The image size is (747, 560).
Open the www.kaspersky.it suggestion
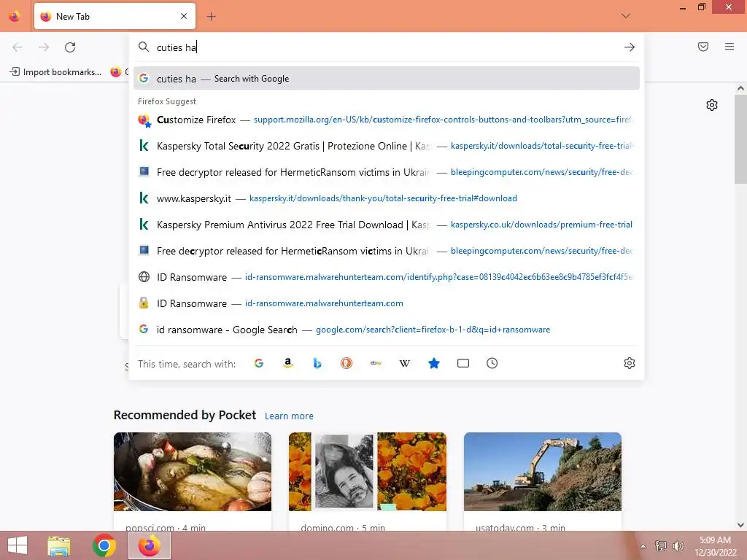click(x=387, y=198)
